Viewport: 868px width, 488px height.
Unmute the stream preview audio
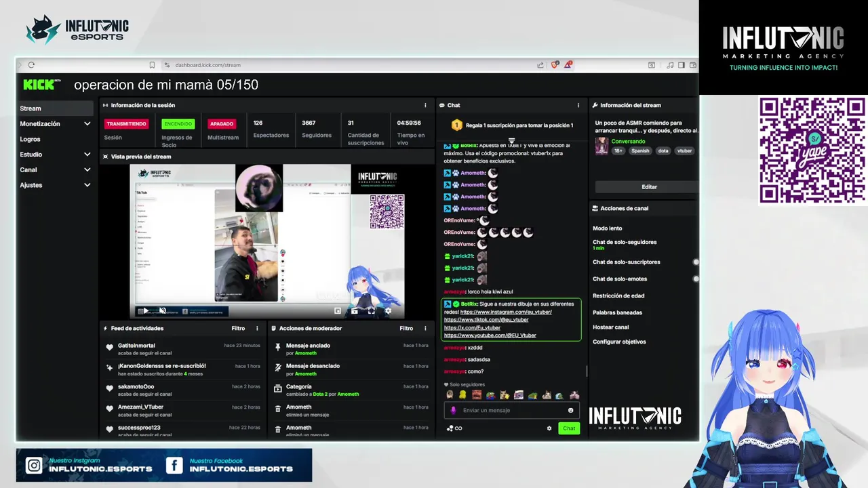tap(162, 311)
